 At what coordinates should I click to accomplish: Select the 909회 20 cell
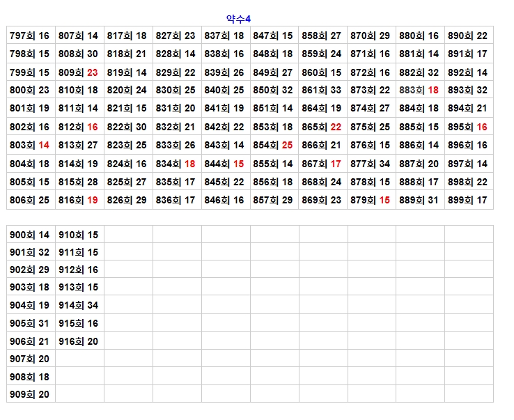pyautogui.click(x=31, y=394)
